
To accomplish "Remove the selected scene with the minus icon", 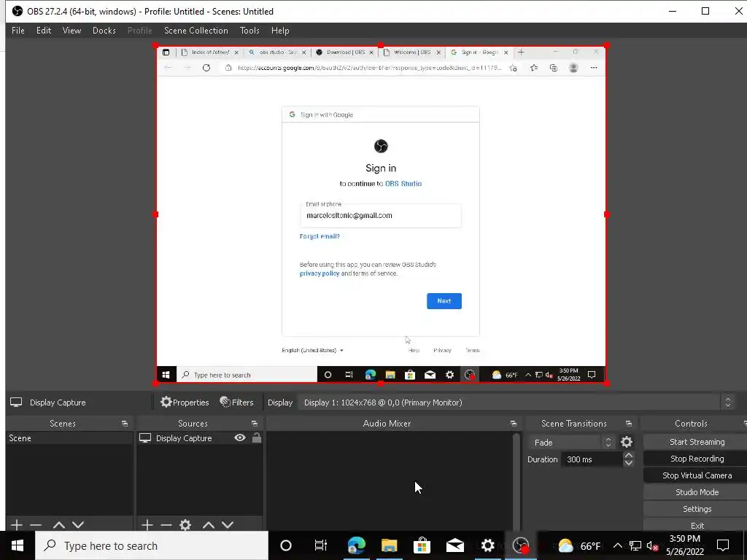I will [x=36, y=525].
